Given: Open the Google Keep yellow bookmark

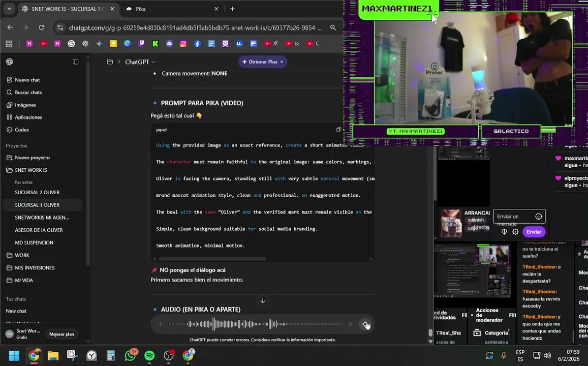Looking at the screenshot, I should (113, 44).
